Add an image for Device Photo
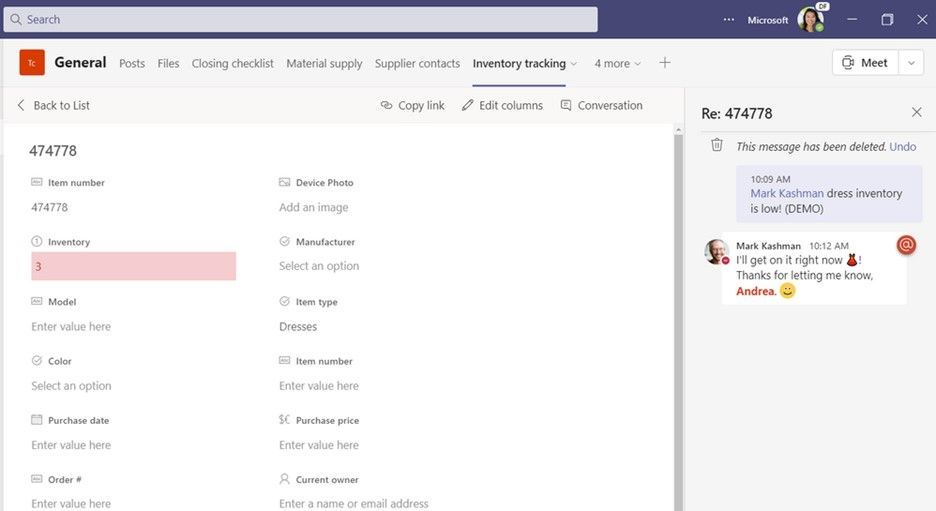Screen dimensions: 936x511 point(313,208)
